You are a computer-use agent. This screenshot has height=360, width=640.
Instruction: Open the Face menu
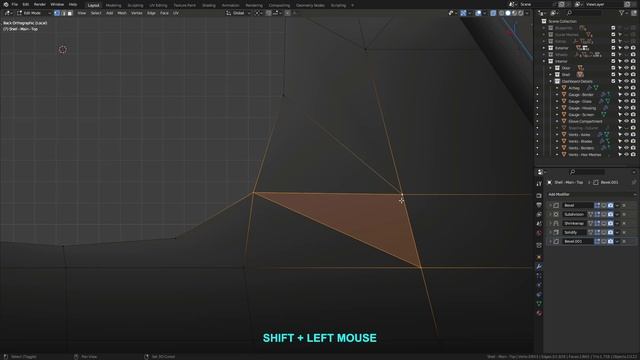pyautogui.click(x=164, y=13)
